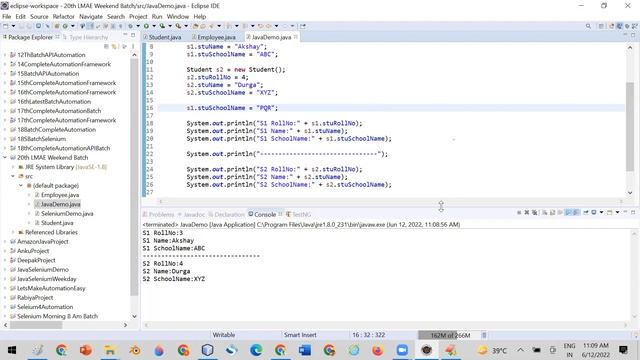640x360 pixels.
Task: Open the Run button dropdown arrow
Action: pyautogui.click(x=154, y=26)
